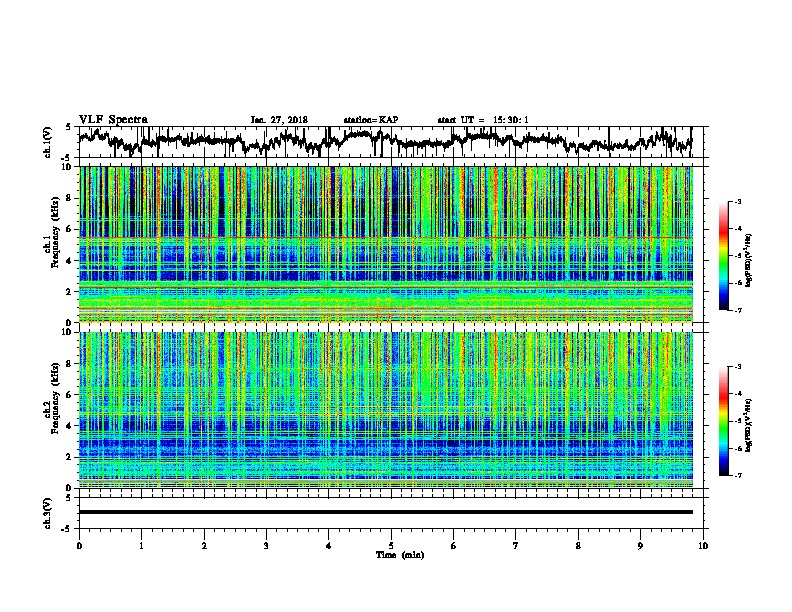Click the ch.1 frequency axis tick "4"
Image resolution: width=792 pixels, height=612 pixels.
pos(69,261)
